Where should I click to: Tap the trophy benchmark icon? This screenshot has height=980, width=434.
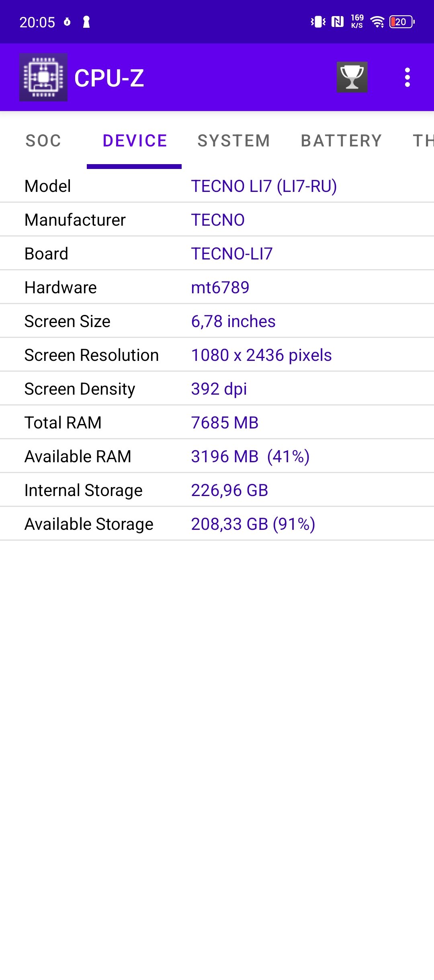(352, 77)
